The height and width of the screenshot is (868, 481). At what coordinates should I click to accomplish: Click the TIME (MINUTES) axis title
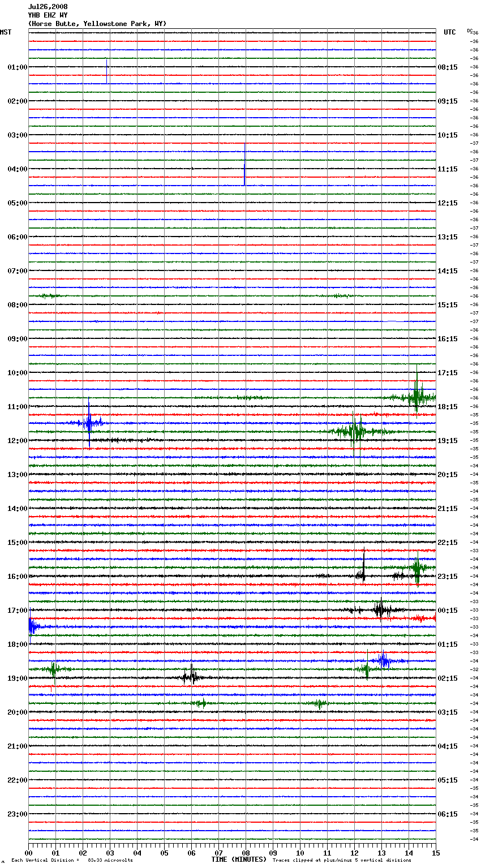pos(239,860)
